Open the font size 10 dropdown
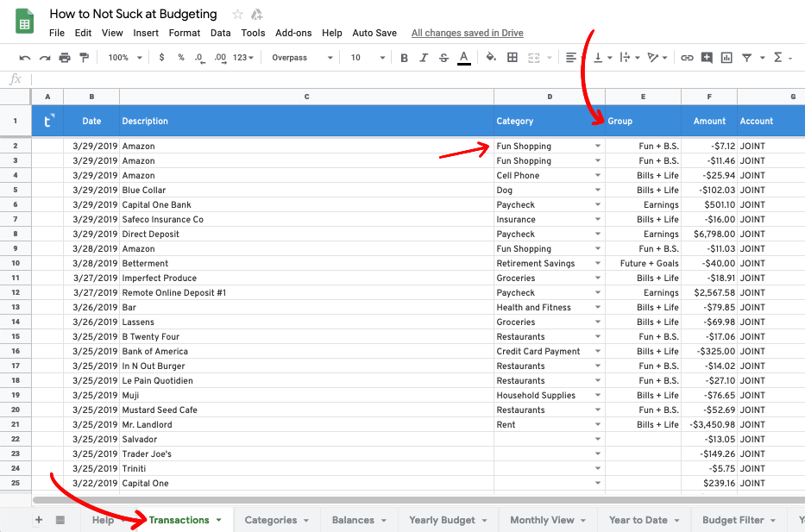Viewport: 805px width, 532px height. pyautogui.click(x=368, y=58)
